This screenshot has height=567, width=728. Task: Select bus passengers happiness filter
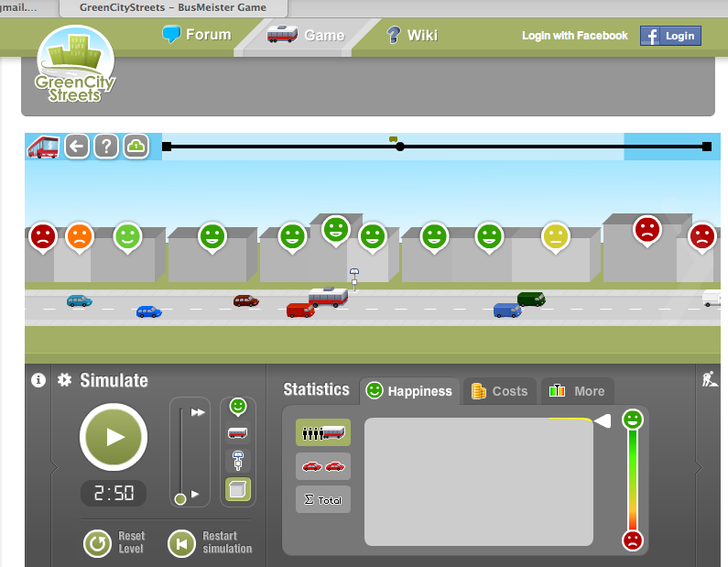tap(323, 432)
